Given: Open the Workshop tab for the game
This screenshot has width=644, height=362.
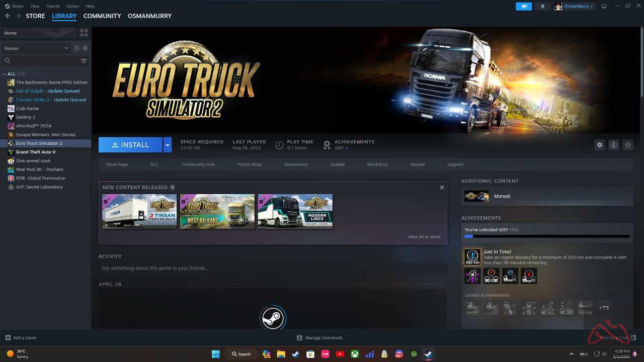Looking at the screenshot, I should (x=377, y=164).
